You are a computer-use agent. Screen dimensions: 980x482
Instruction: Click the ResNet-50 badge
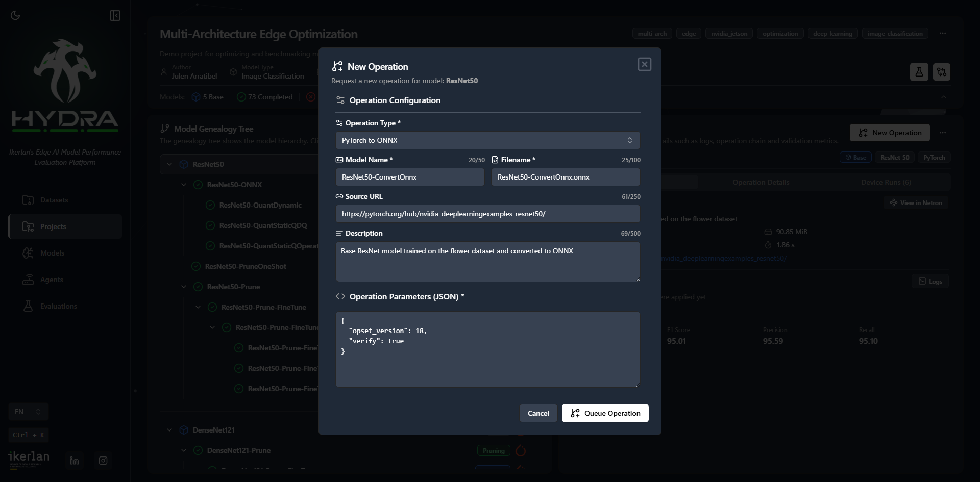tap(895, 158)
